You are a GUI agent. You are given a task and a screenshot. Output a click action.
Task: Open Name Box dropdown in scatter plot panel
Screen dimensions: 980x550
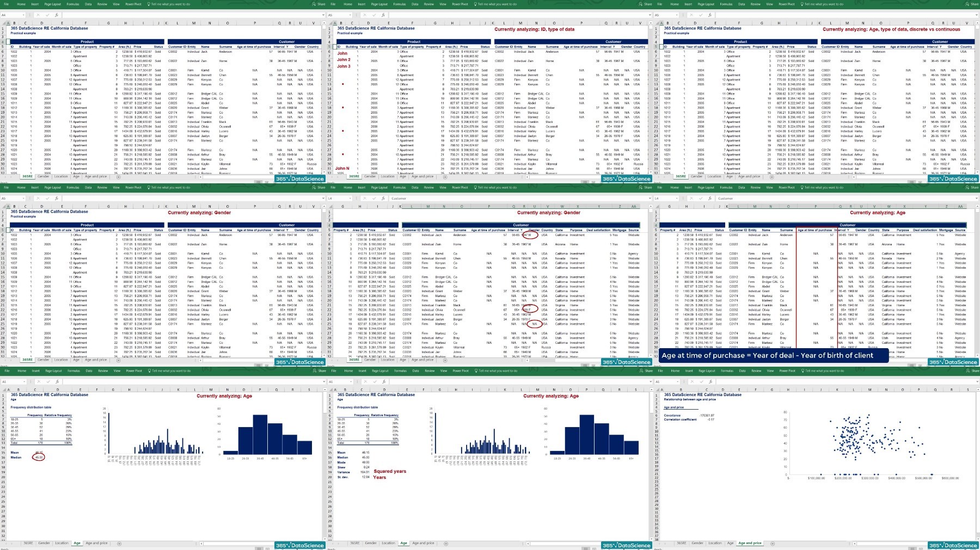pyautogui.click(x=677, y=382)
